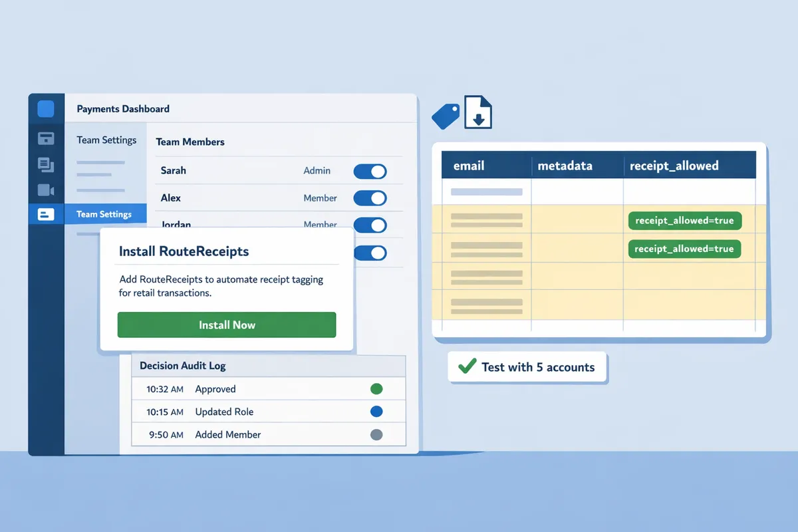Click the Decision Audit Log heading
This screenshot has height=532, width=798.
click(x=183, y=366)
